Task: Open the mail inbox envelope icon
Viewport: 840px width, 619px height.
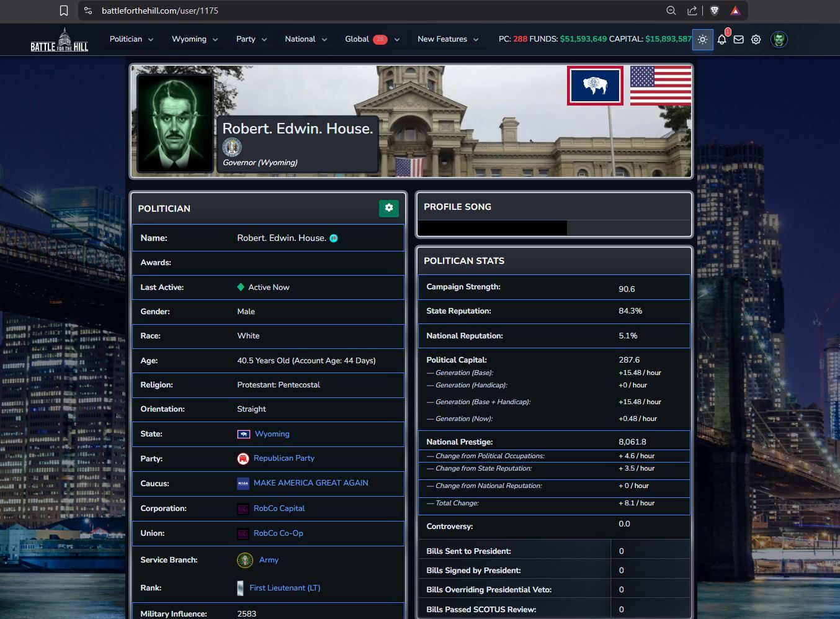Action: click(x=738, y=40)
